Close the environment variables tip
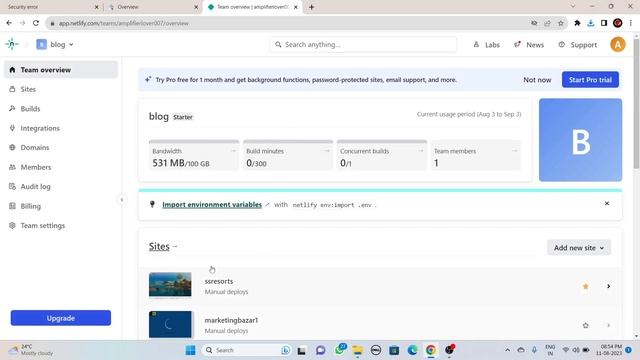Image resolution: width=640 pixels, height=360 pixels. coord(607,203)
